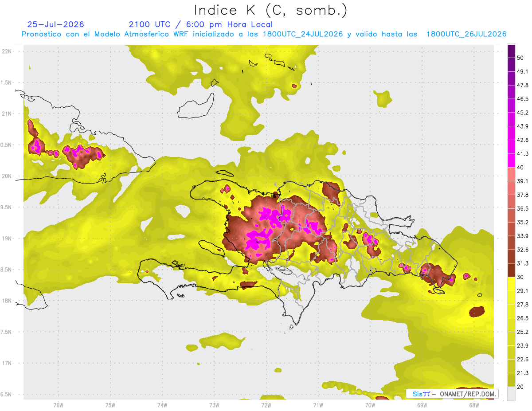
Task: Click the 41.3 color scale value
Action: [523, 154]
